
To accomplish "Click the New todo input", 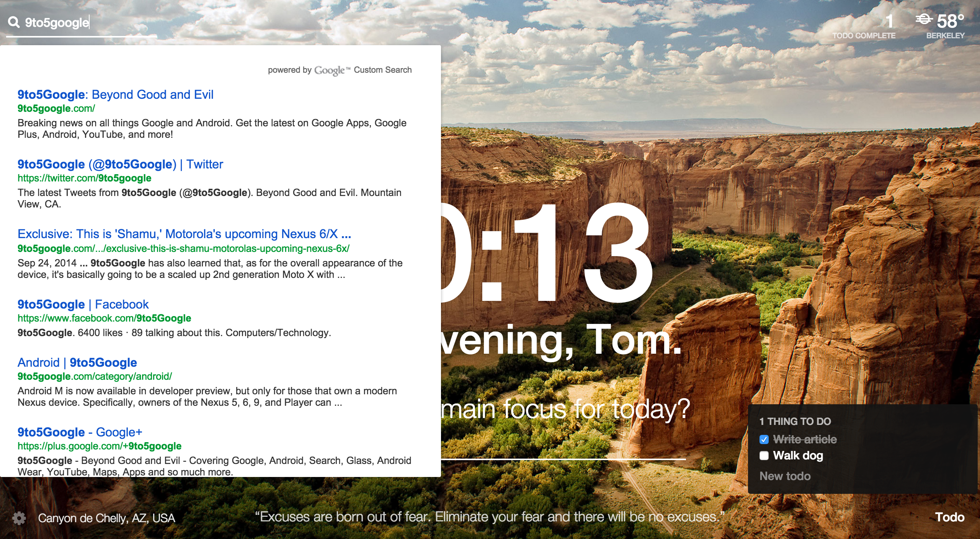I will (785, 476).
